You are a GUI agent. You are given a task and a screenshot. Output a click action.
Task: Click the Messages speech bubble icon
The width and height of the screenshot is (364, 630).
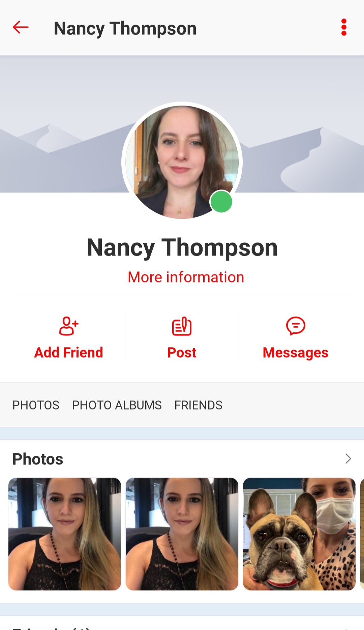click(x=296, y=326)
